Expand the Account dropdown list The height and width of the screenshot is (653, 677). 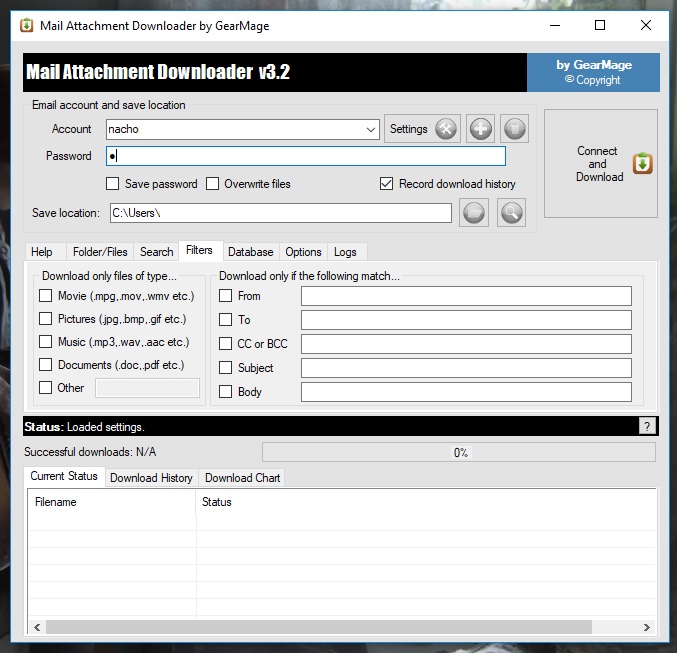[x=371, y=129]
